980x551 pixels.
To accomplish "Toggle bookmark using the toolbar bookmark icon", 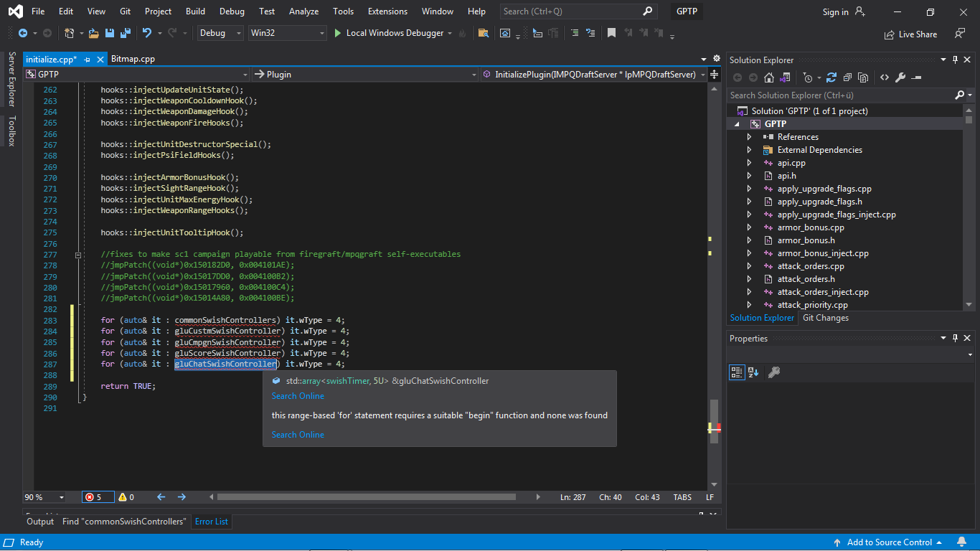I will click(x=611, y=33).
